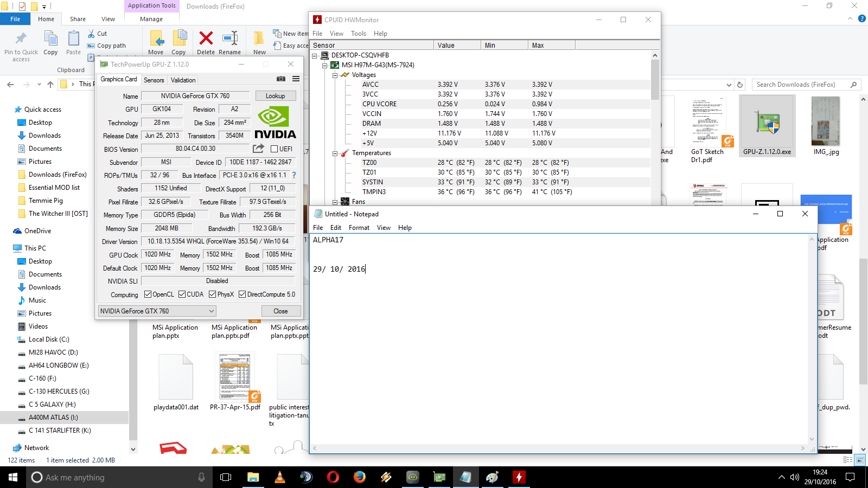Image resolution: width=868 pixels, height=488 pixels.
Task: Collapse the Temperatures node in HWMonitor
Action: coord(335,153)
